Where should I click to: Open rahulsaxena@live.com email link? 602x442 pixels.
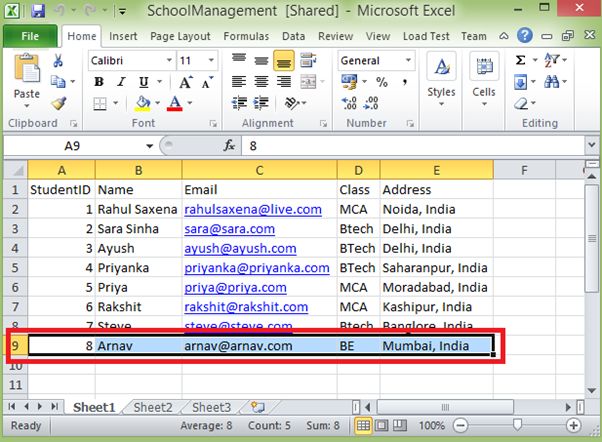253,209
